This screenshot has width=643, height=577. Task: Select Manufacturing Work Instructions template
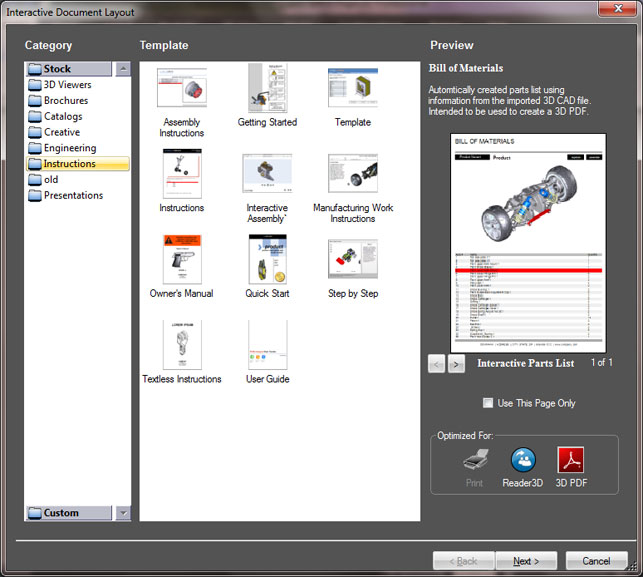pos(352,174)
